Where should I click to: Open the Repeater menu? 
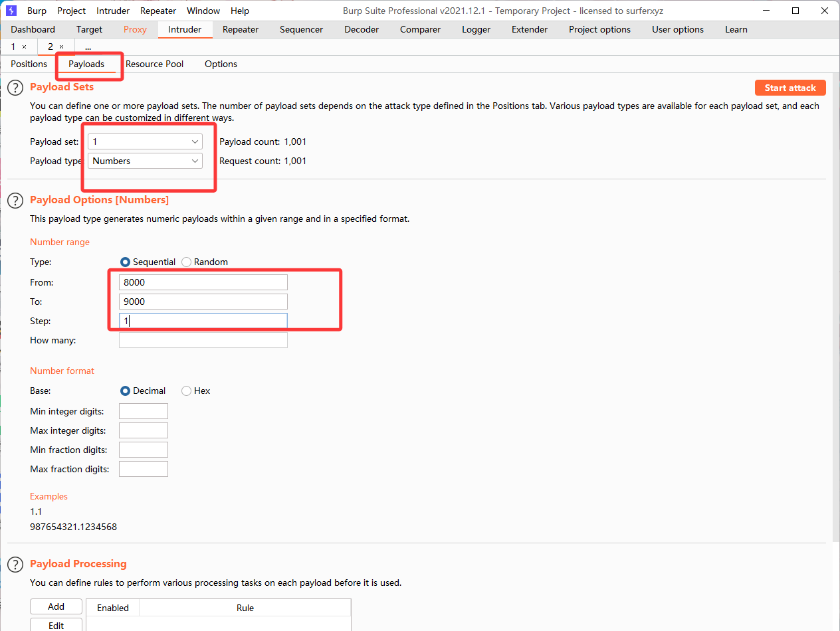tap(158, 11)
